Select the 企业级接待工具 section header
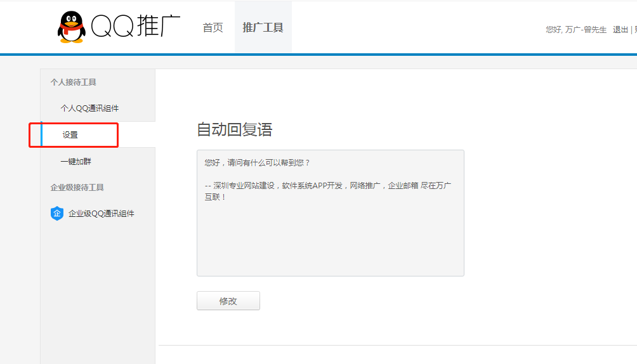637x364 pixels. (x=77, y=188)
